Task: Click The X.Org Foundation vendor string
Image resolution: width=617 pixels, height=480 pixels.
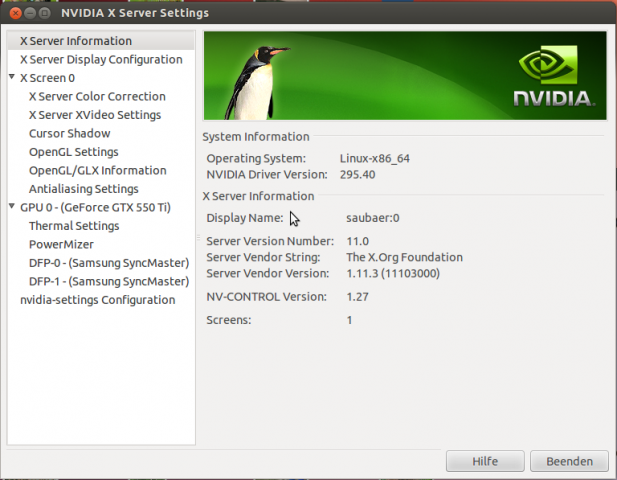Action: [404, 257]
